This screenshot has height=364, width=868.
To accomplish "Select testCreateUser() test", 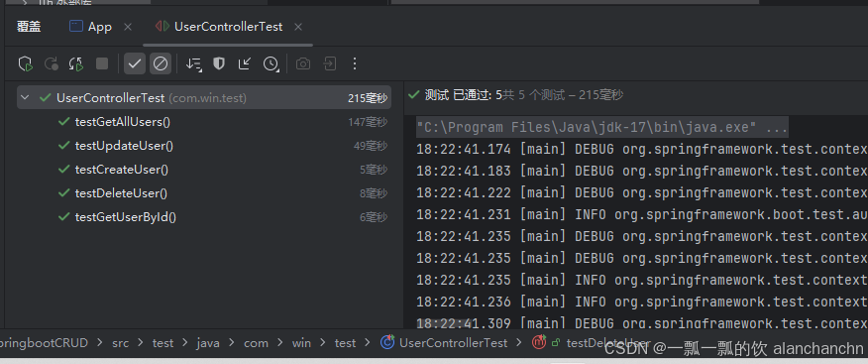I will (x=121, y=170).
